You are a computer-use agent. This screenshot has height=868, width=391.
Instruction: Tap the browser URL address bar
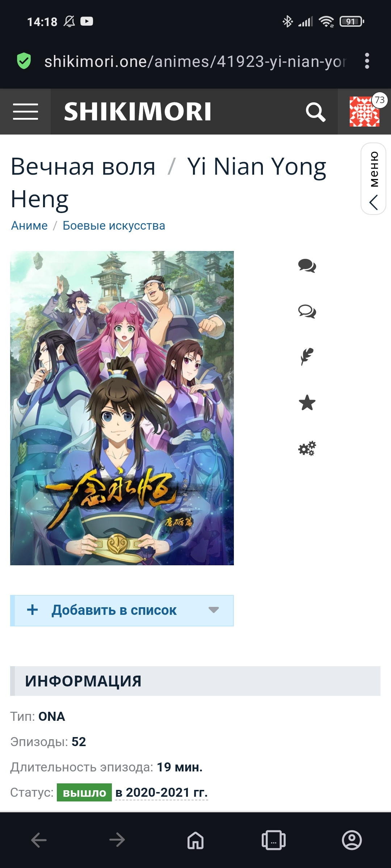pos(195,61)
